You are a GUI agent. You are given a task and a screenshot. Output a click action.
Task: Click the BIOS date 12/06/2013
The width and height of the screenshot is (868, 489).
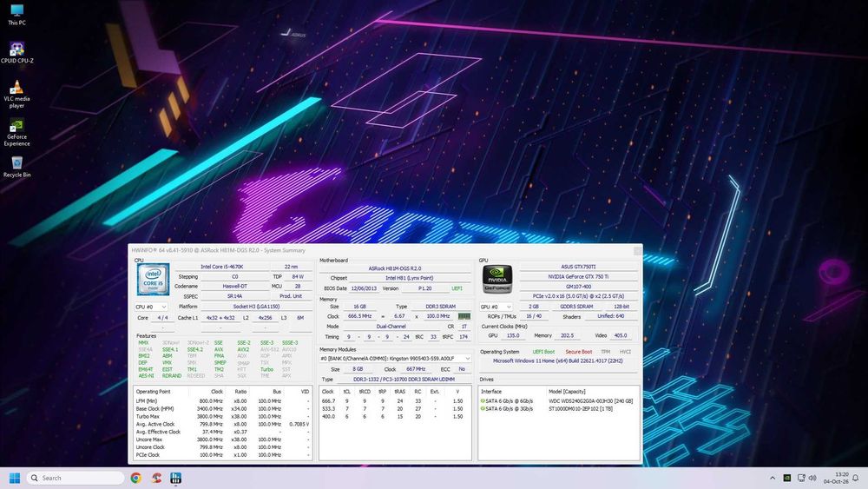364,288
